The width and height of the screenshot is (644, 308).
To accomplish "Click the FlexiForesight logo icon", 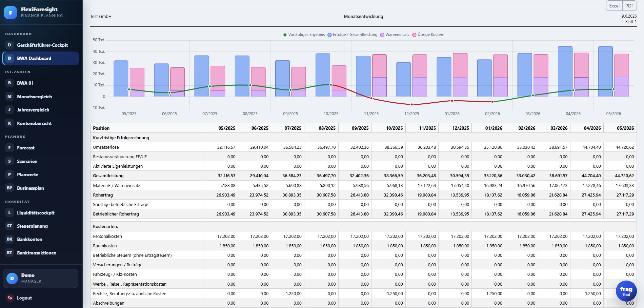I will click(x=11, y=13).
